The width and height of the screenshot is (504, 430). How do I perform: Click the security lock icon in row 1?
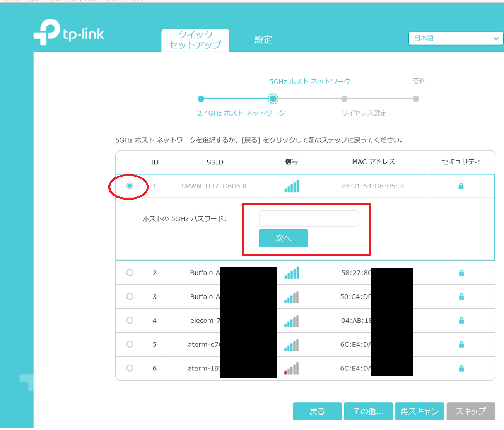coord(461,186)
